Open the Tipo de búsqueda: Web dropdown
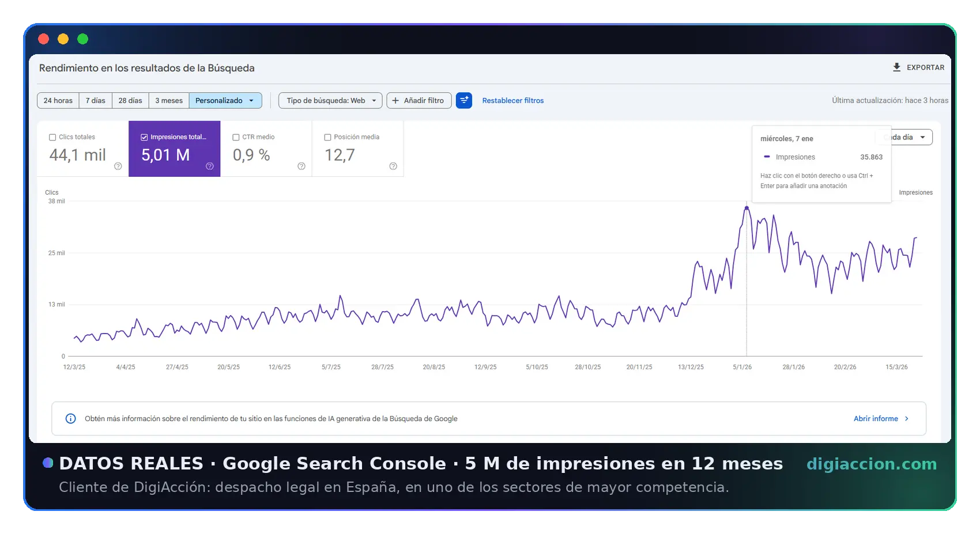Screen dimensions: 980x534 tap(330, 100)
